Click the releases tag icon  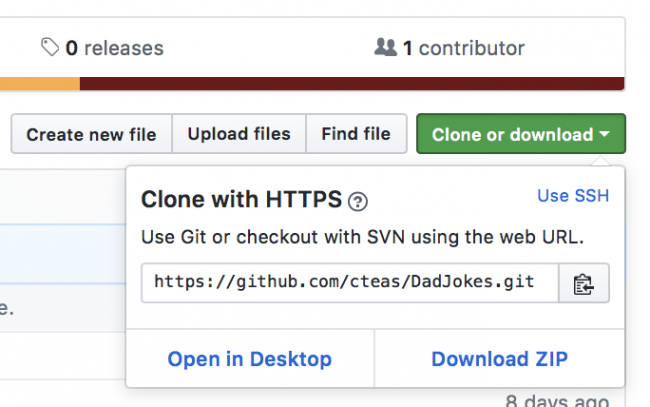(x=50, y=47)
